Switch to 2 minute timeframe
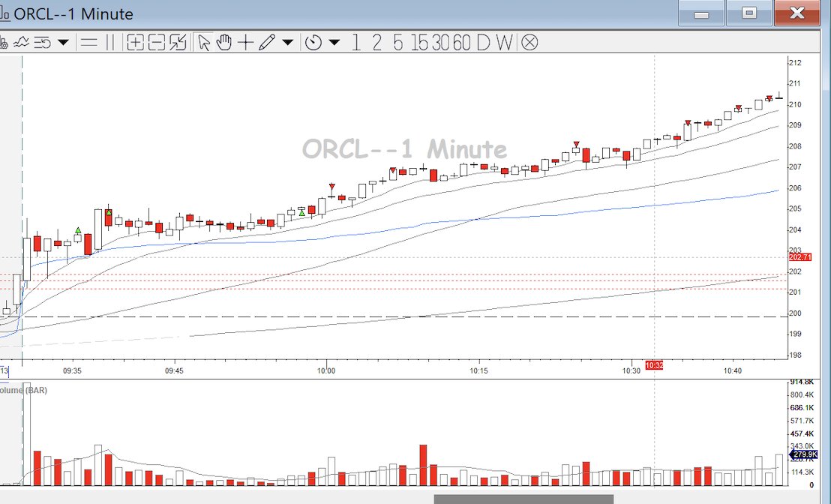Screen dimensions: 831x504 376,43
